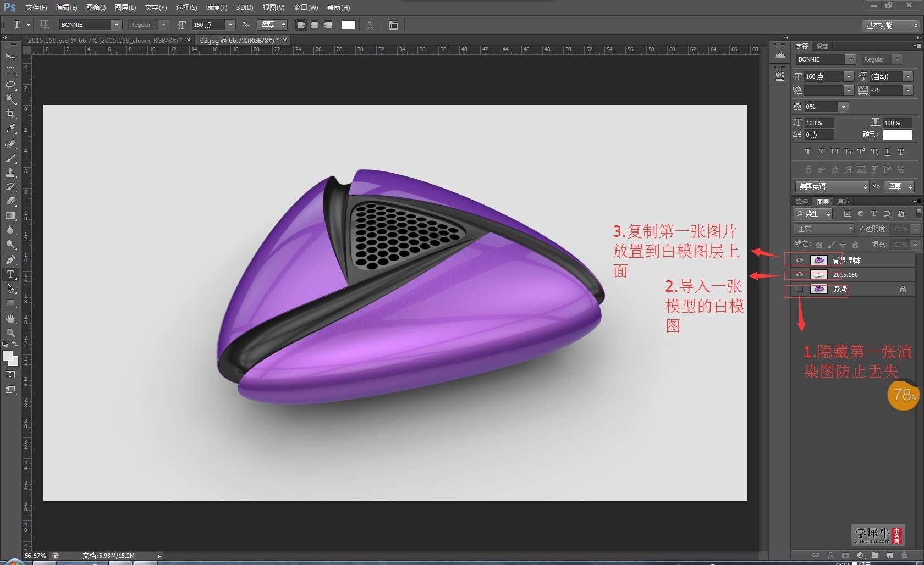Select the Path Selection tool
Viewport: 924px width, 565px height.
point(10,288)
